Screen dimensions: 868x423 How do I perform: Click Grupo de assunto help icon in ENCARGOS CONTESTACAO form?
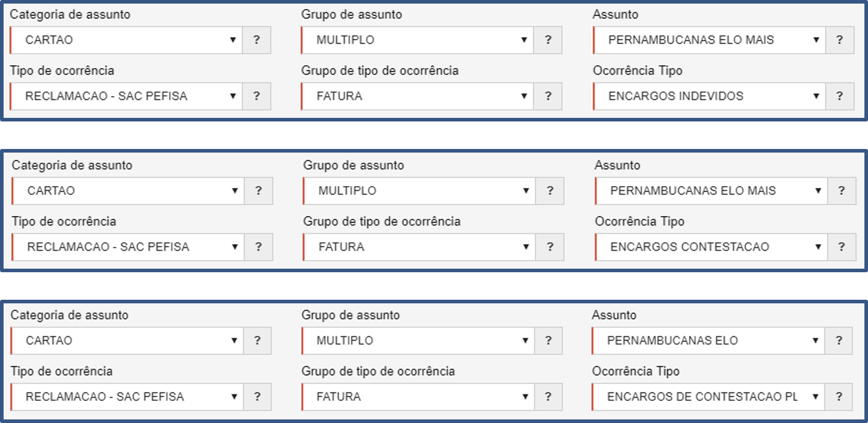(550, 191)
